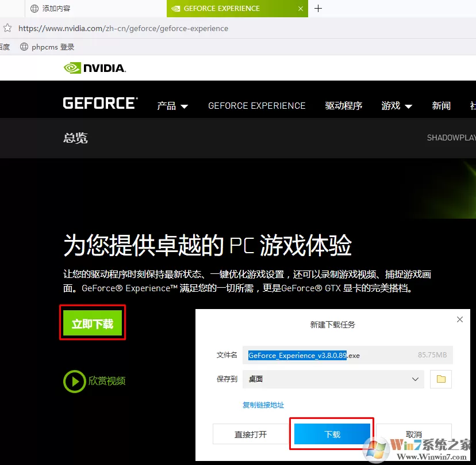476x465 pixels.
Task: Close the GEFORCE EXPERIENCE tab
Action: click(301, 9)
